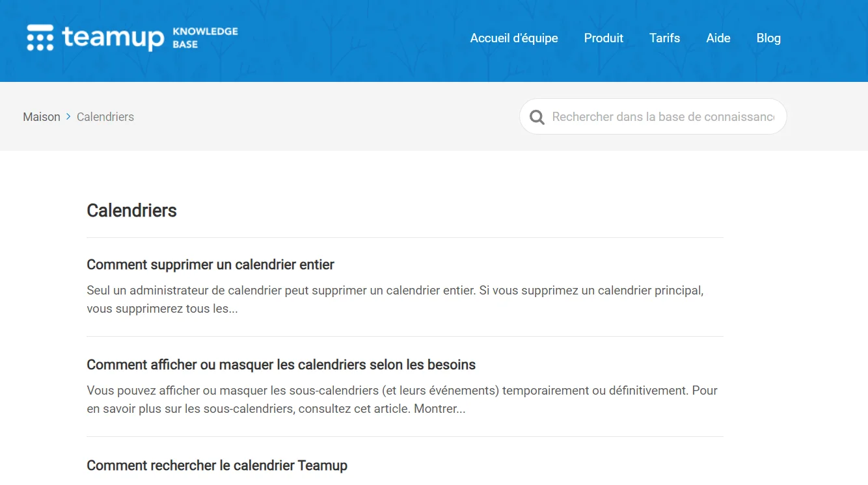Go to the Blog section

point(768,38)
